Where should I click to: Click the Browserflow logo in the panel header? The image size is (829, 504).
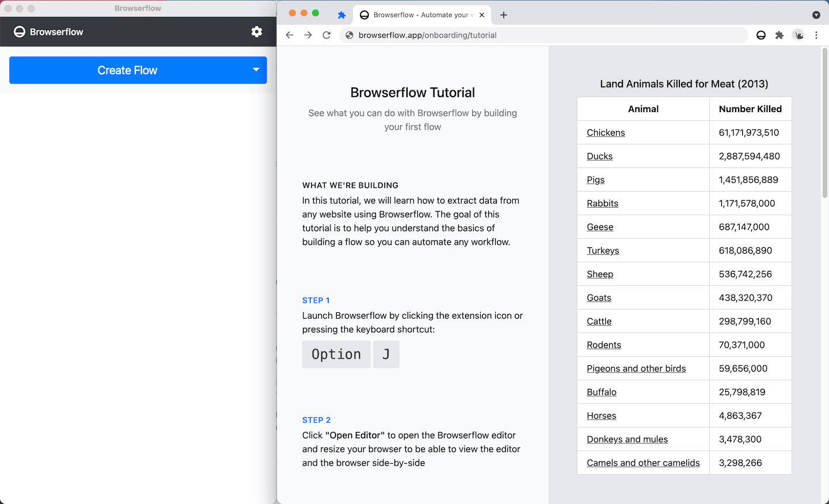coord(20,31)
